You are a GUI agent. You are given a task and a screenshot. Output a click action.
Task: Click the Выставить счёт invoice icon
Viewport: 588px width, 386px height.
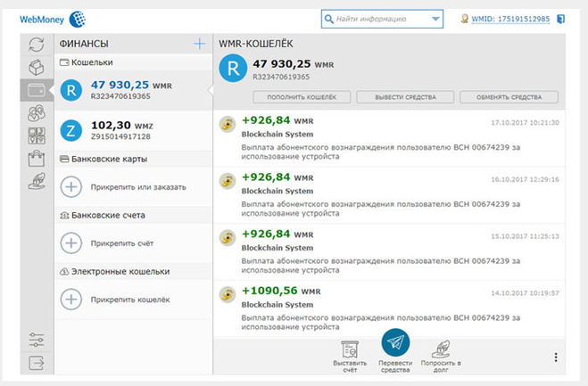[350, 349]
